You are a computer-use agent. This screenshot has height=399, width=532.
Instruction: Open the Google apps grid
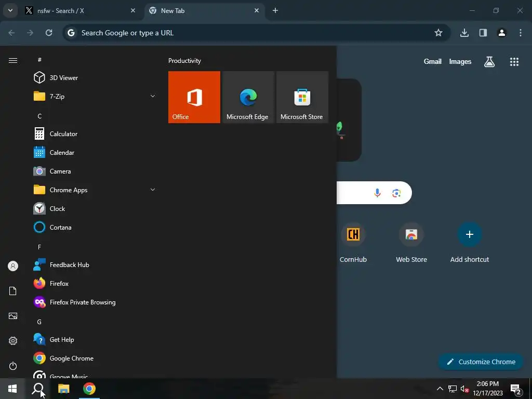(514, 61)
